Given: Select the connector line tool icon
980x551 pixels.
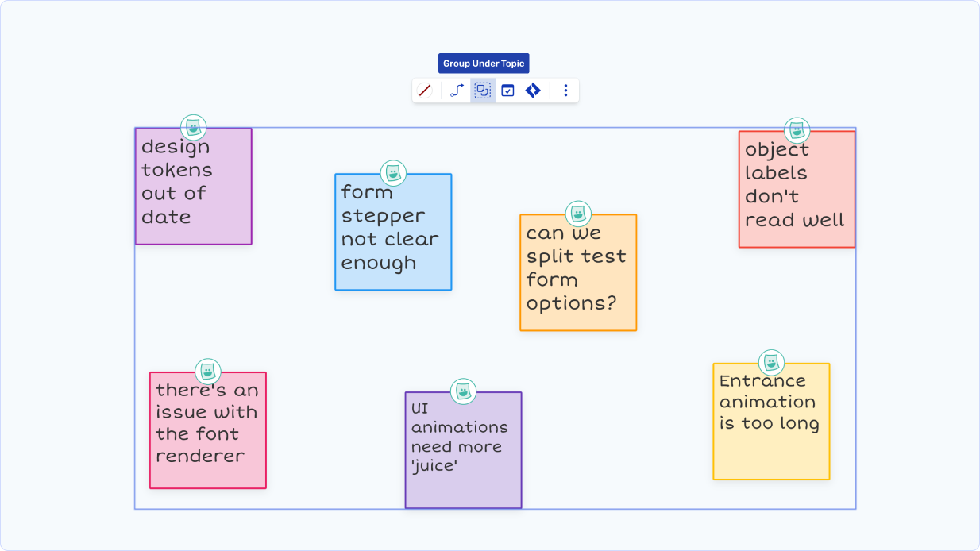Looking at the screenshot, I should tap(457, 91).
